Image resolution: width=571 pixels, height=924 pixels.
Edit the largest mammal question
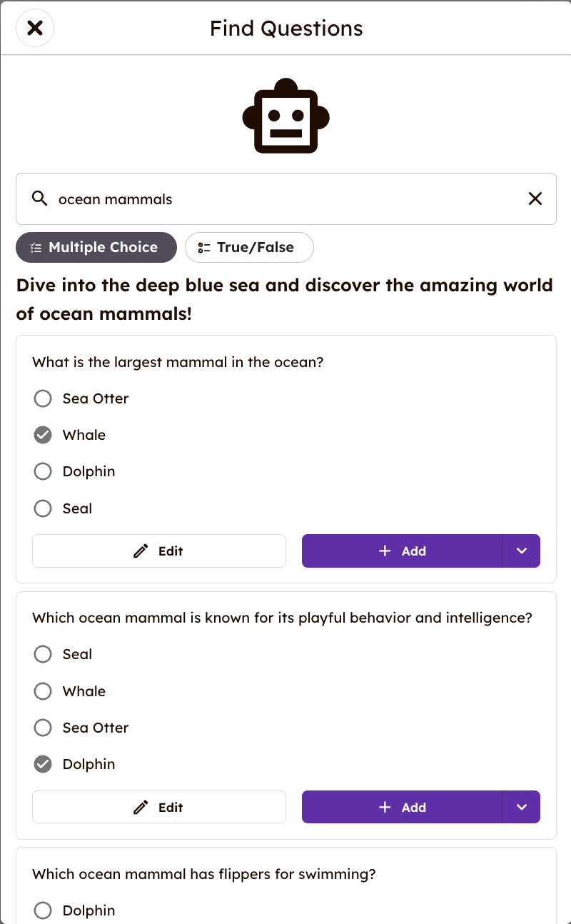click(159, 551)
